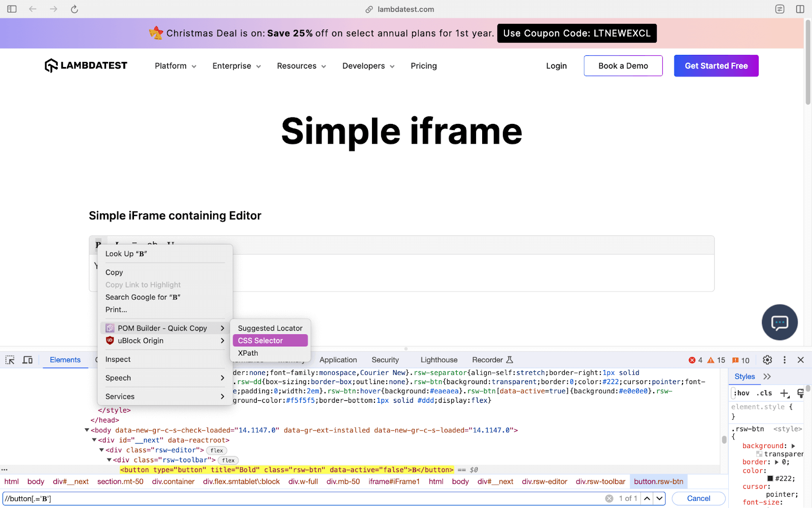Toggle element state with :hov

click(x=741, y=393)
